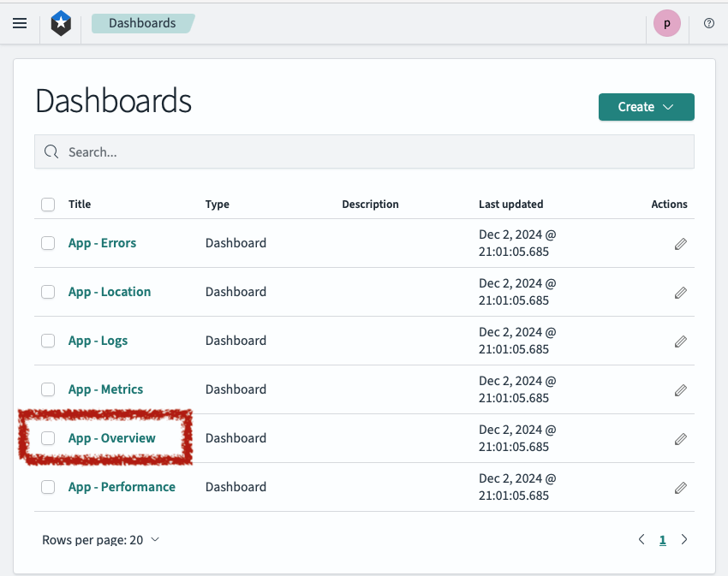
Task: Click the Dashboards page heading
Action: [113, 101]
